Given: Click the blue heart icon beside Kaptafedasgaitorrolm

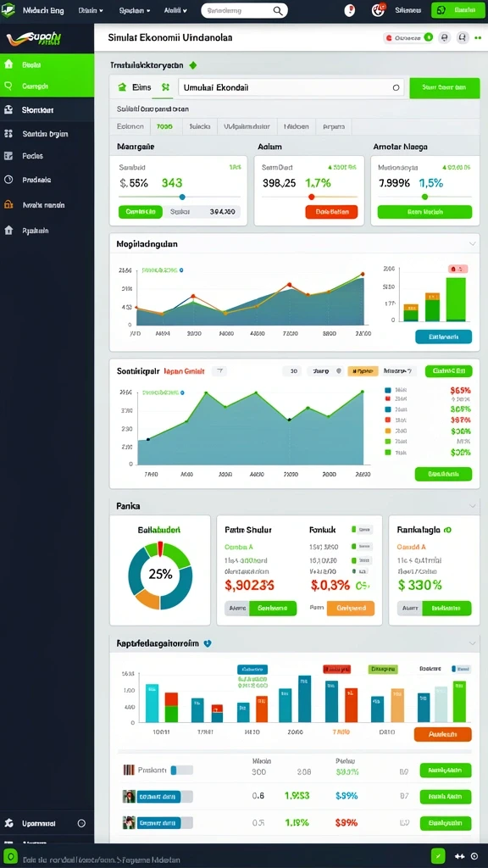Looking at the screenshot, I should click(208, 644).
